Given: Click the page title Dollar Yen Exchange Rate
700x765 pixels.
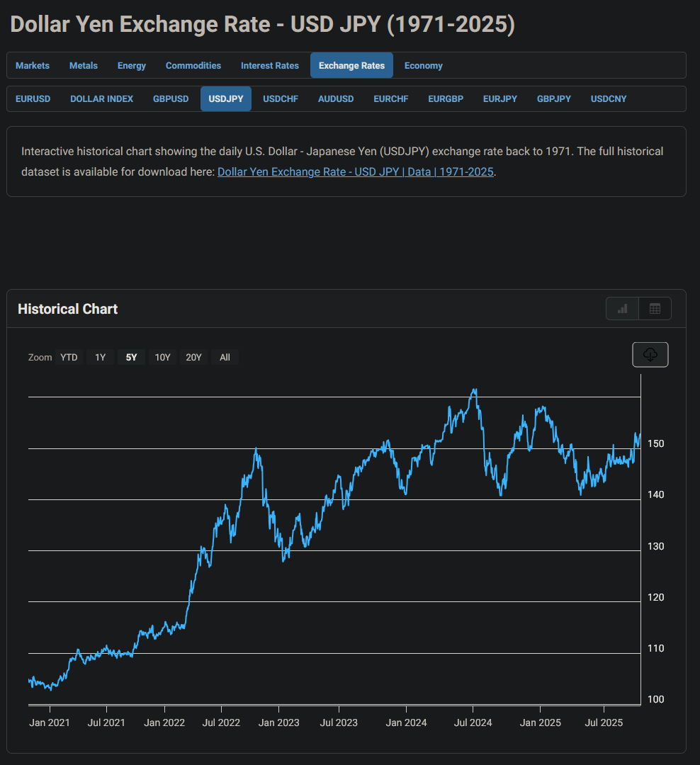Looking at the screenshot, I should (263, 24).
